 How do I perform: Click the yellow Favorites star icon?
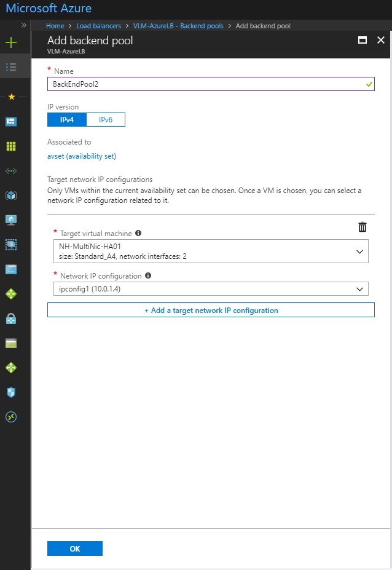point(12,97)
